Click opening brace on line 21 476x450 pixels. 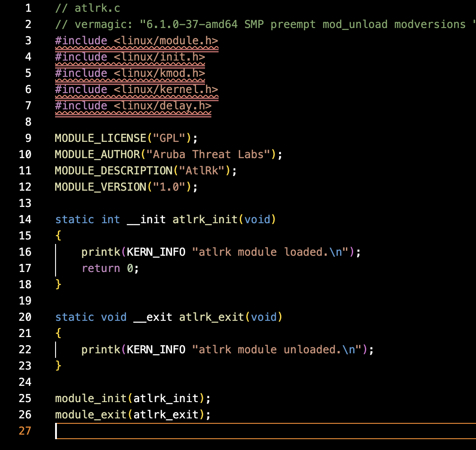(x=58, y=333)
